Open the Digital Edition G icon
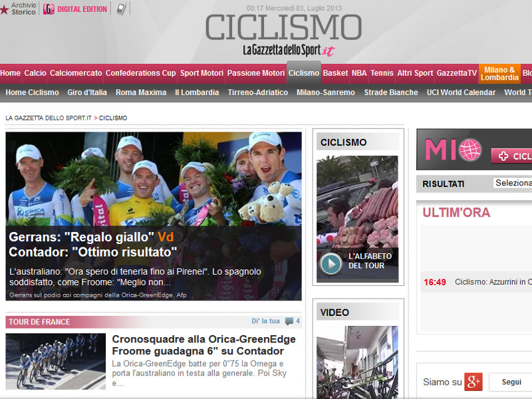This screenshot has width=532, height=399. (x=49, y=9)
